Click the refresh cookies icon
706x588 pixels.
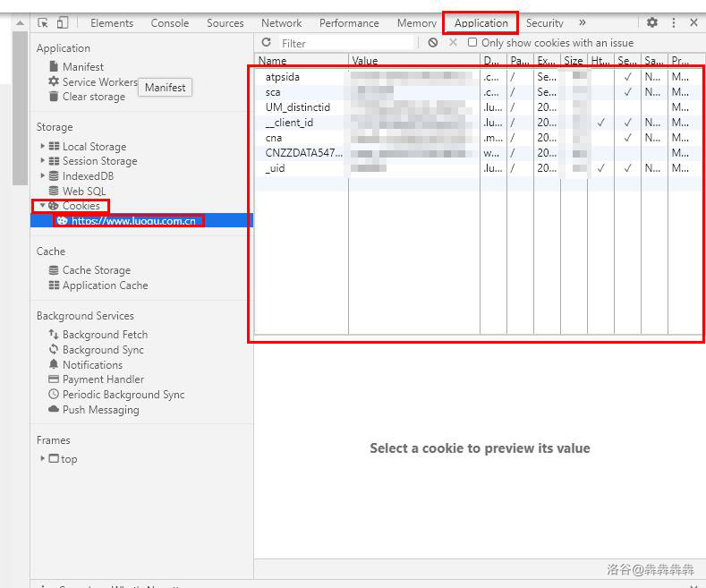pos(266,43)
